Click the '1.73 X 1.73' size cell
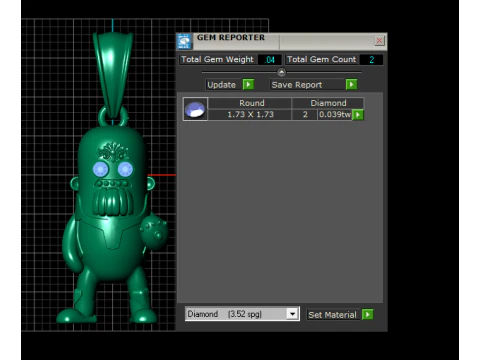The width and height of the screenshot is (480, 360). pos(250,114)
